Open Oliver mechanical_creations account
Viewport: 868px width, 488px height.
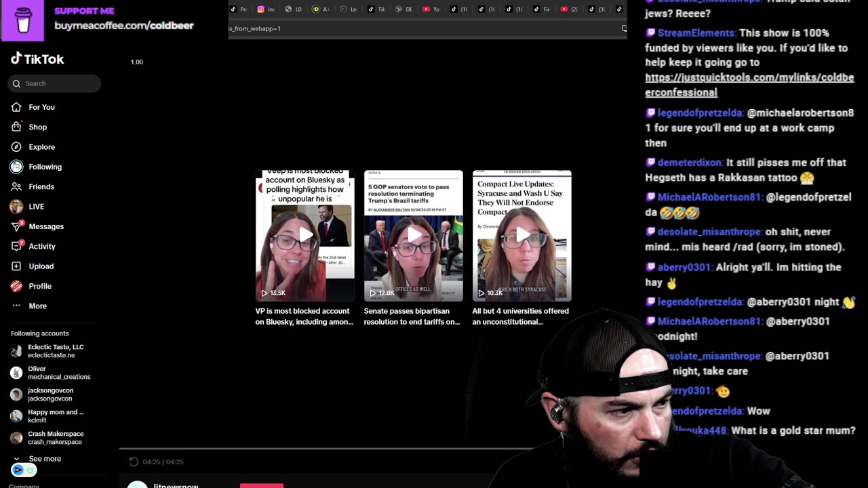click(x=51, y=373)
